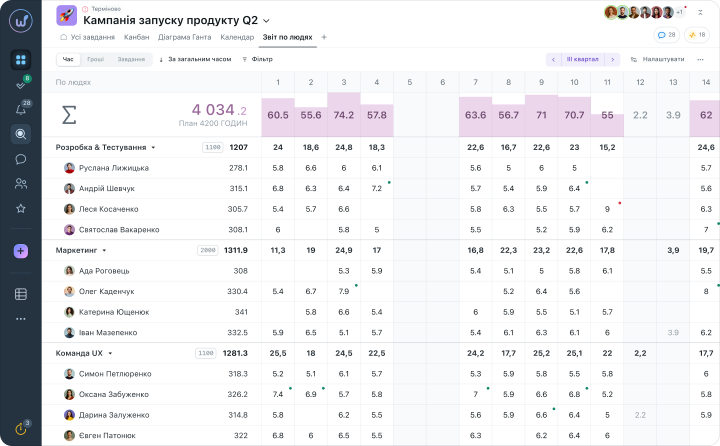Viewport: 720px width, 446px height.
Task: Open Катерина Ющенюк row name
Action: [114, 312]
